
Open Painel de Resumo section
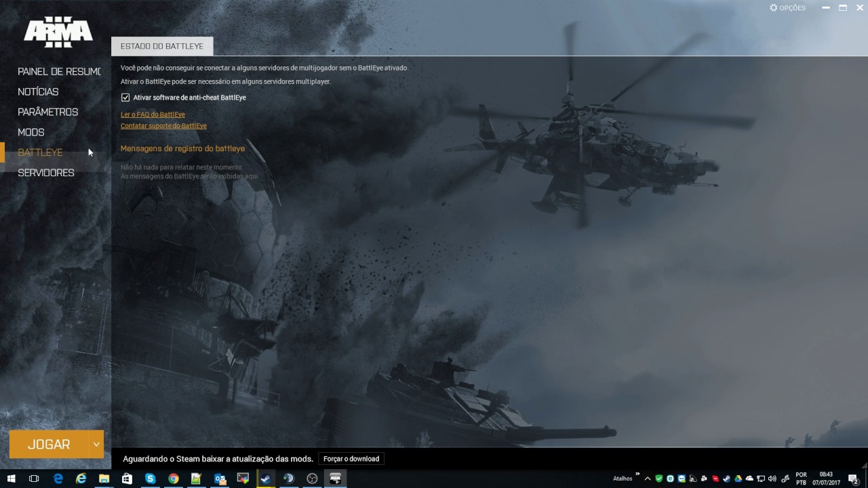pos(59,71)
